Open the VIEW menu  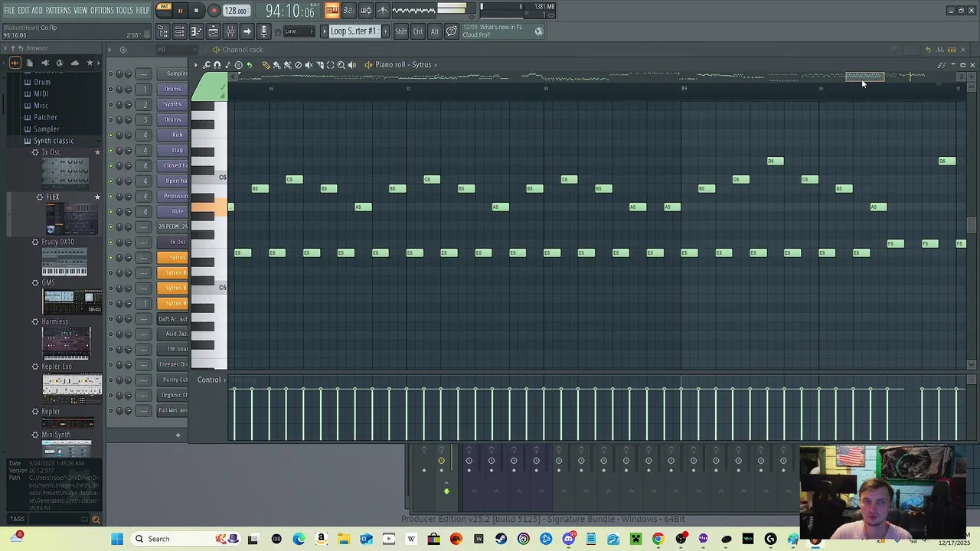[80, 10]
